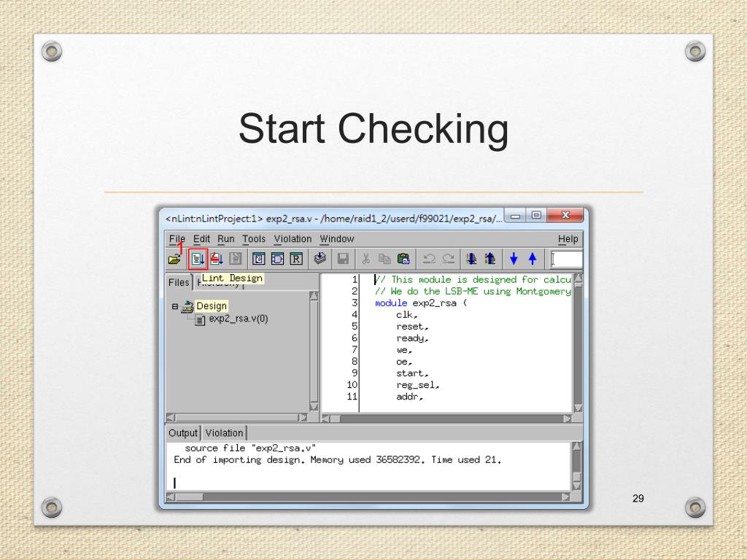This screenshot has width=747, height=560.
Task: Click the multicolor down-arrow violation icon
Action: (x=472, y=259)
